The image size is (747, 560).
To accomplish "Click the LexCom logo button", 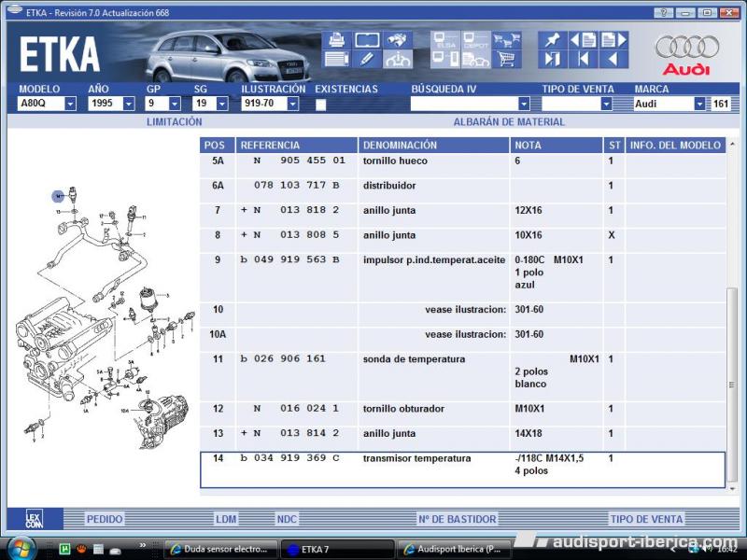I will tap(35, 519).
